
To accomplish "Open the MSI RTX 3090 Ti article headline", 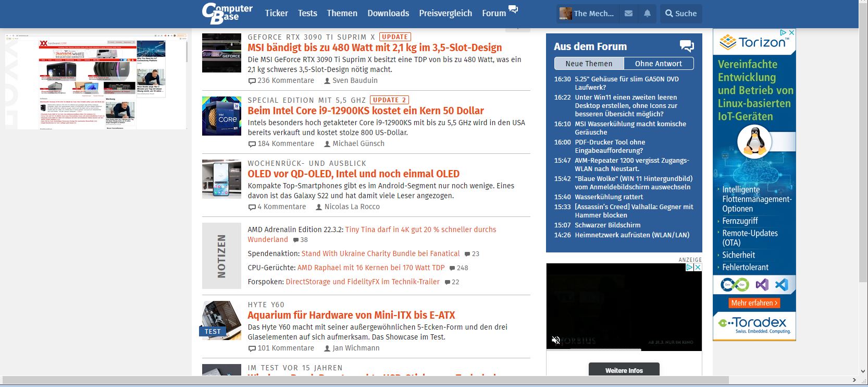I will (375, 47).
